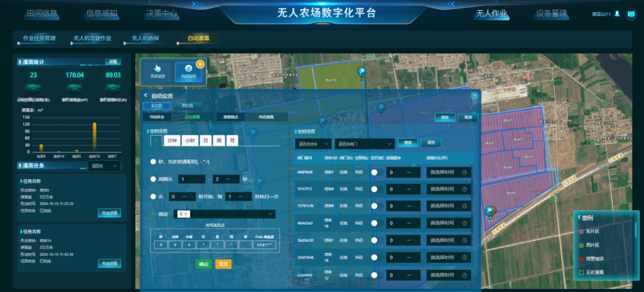Click the green 确定 button
The image size is (644, 292).
pos(204,263)
